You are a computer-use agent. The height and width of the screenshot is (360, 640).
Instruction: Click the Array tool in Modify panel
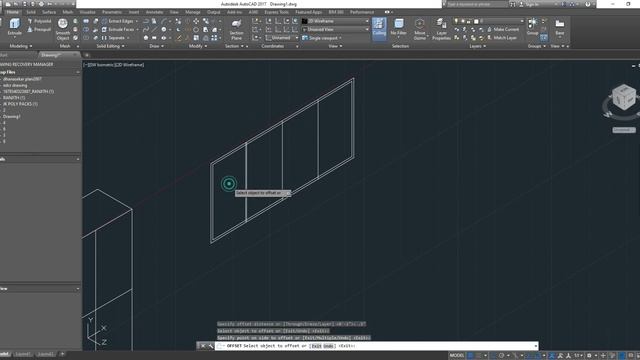point(214,38)
